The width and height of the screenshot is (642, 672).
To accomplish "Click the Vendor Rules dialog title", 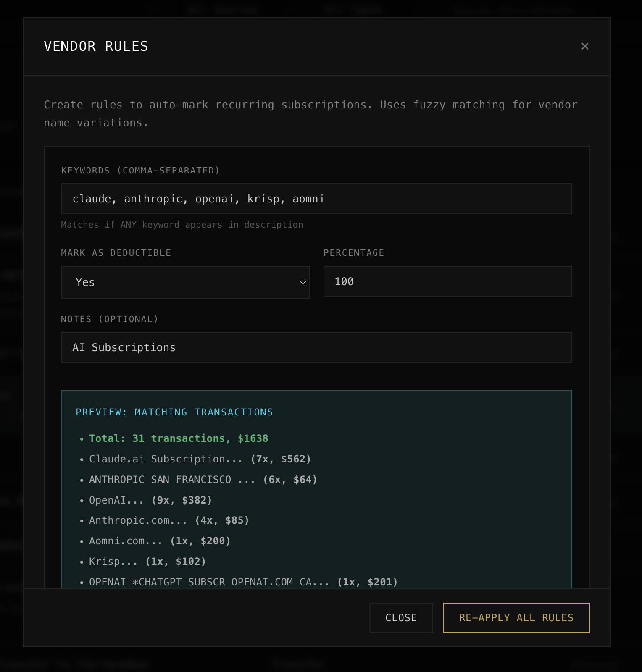I will tap(96, 46).
